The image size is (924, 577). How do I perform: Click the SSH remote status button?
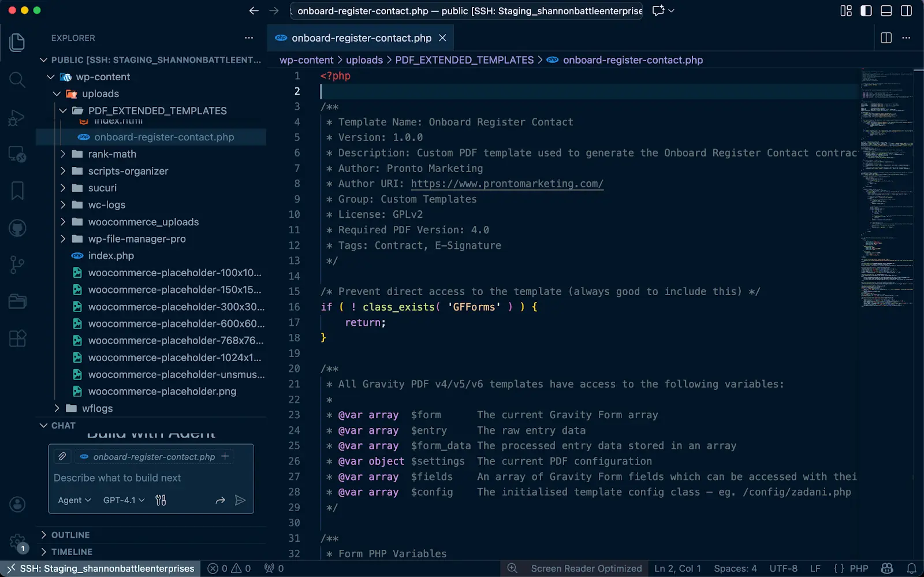point(101,568)
